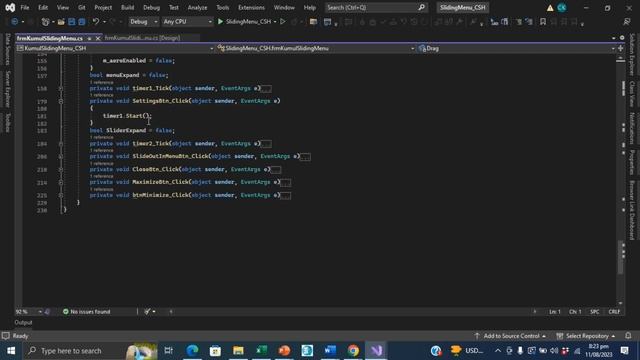The height and width of the screenshot is (360, 640).
Task: Expand collapsed MaximizeBtn_Click method
Action: [x=60, y=182]
